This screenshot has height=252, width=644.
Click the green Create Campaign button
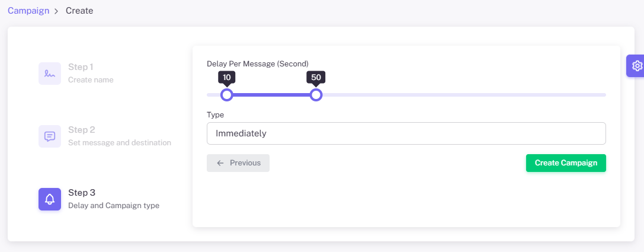coord(566,163)
